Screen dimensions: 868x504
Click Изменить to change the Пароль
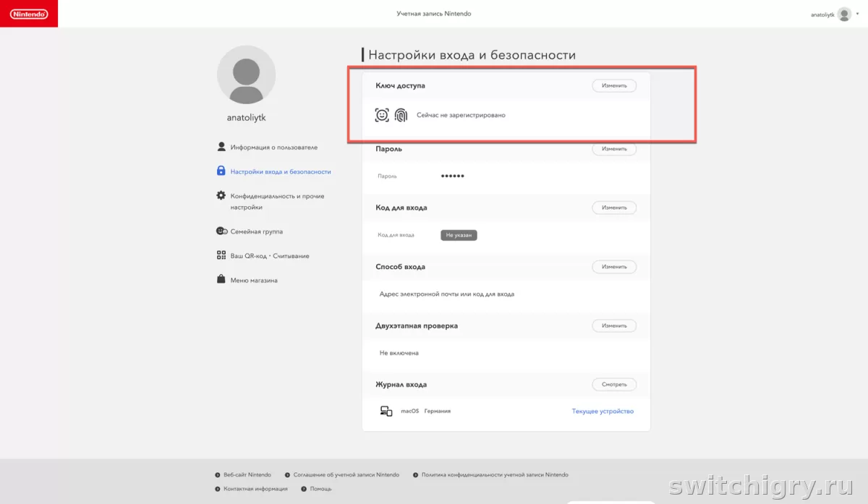pos(614,148)
